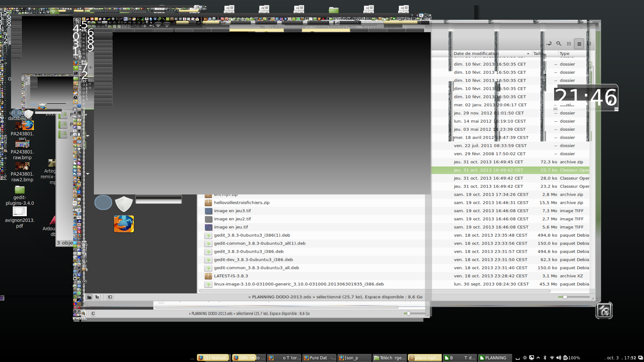
Task: Open the LATEST-IS-3.8.3 archive icon
Action: 208,276
